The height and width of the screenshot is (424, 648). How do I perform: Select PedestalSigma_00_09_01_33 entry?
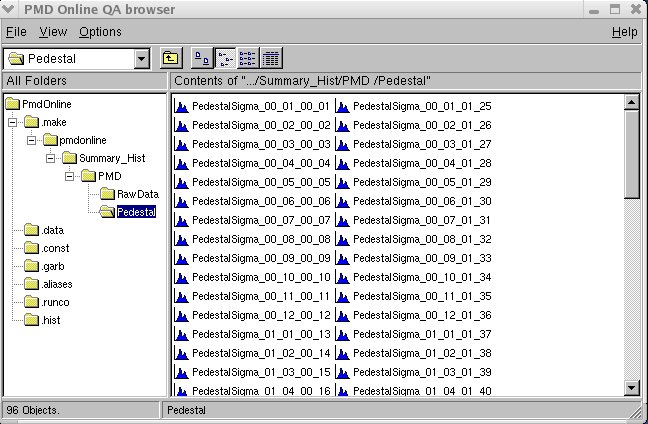(x=414, y=258)
